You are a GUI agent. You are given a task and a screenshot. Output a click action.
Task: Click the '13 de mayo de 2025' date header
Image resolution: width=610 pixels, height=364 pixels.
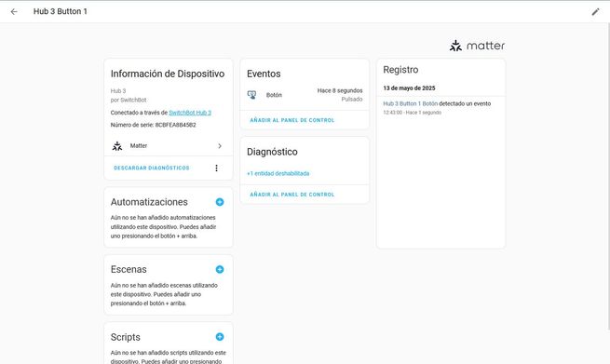[409, 88]
